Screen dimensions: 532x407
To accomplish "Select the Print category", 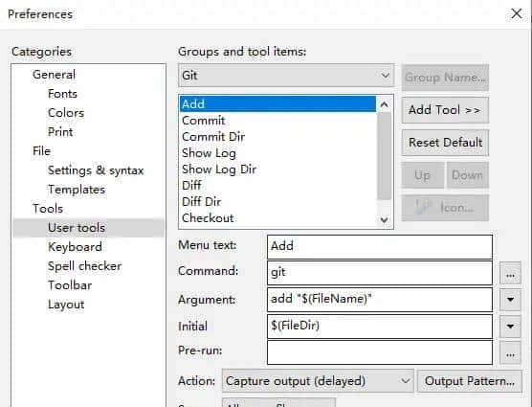I will 60,132.
